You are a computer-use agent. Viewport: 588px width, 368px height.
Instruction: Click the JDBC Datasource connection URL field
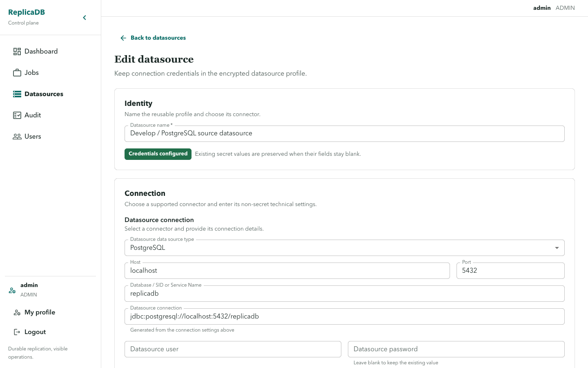[344, 316]
